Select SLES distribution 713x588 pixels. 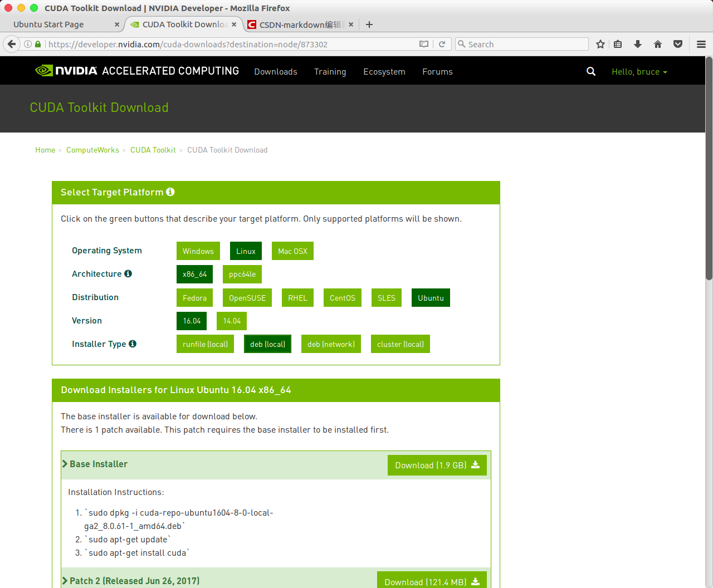[x=386, y=298]
